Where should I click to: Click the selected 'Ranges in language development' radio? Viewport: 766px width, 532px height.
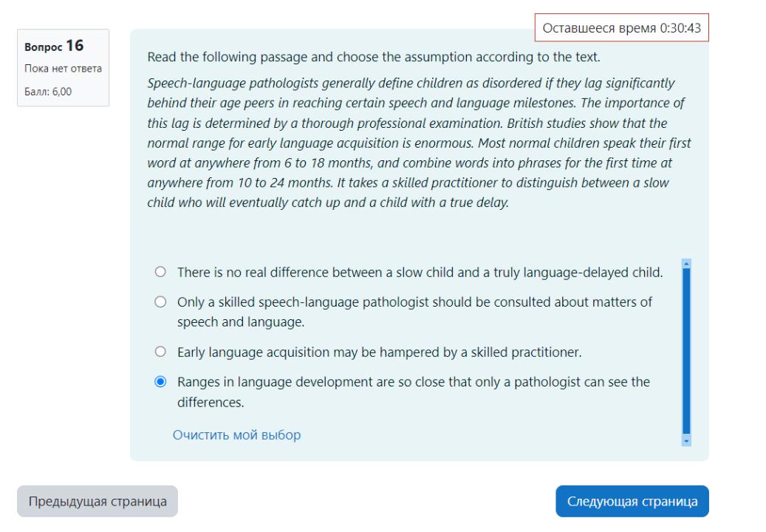(160, 381)
